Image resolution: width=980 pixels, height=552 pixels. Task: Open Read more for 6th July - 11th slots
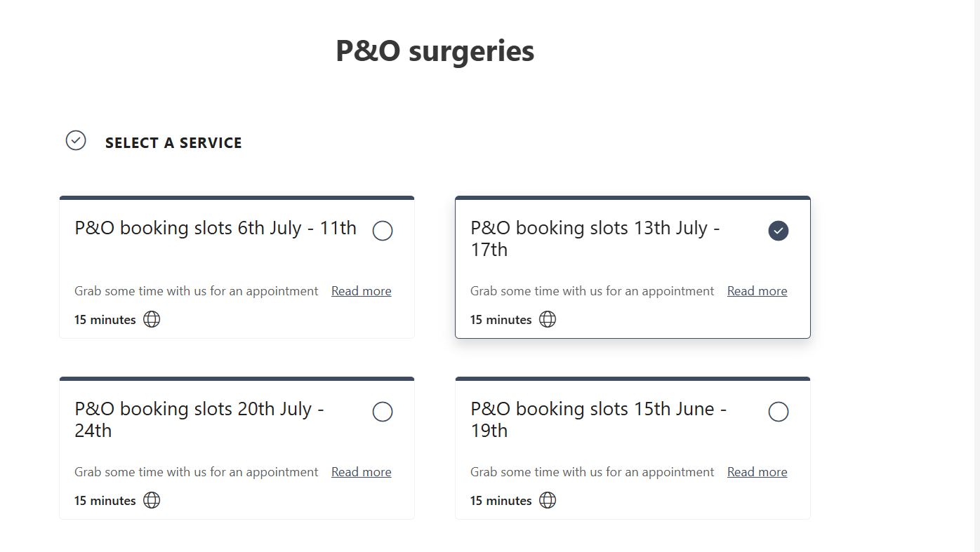tap(362, 291)
